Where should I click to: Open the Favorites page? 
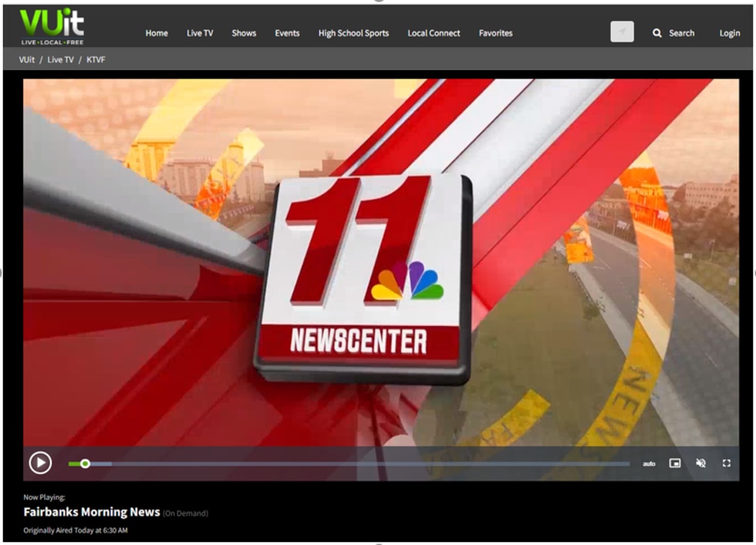tap(495, 33)
